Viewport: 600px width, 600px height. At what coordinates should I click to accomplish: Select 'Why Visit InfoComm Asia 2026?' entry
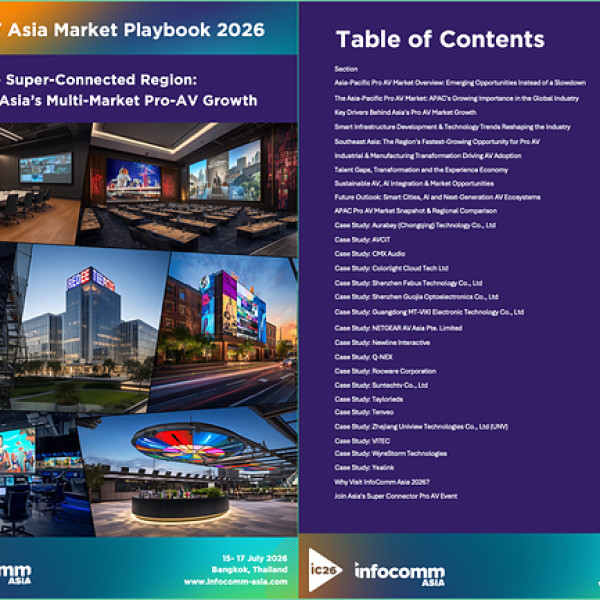[x=382, y=482]
